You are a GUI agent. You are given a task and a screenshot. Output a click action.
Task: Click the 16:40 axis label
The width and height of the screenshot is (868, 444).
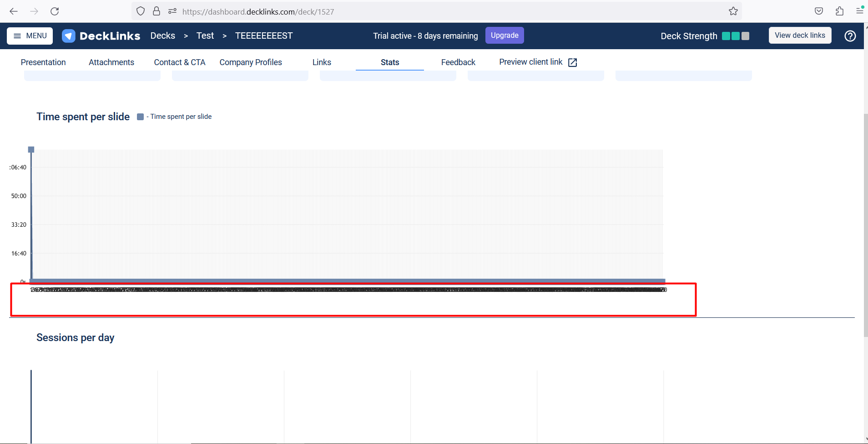coord(19,254)
